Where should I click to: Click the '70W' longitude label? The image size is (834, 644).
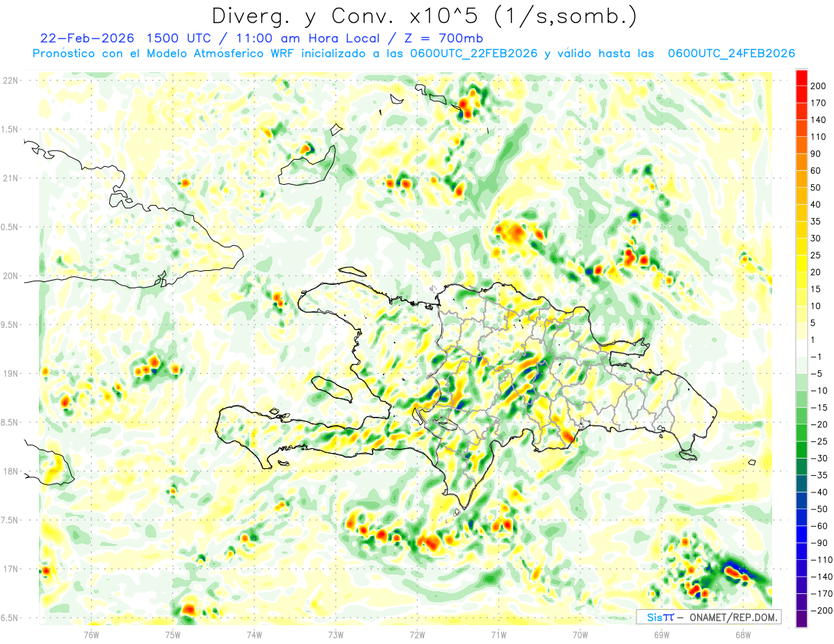[x=580, y=634]
